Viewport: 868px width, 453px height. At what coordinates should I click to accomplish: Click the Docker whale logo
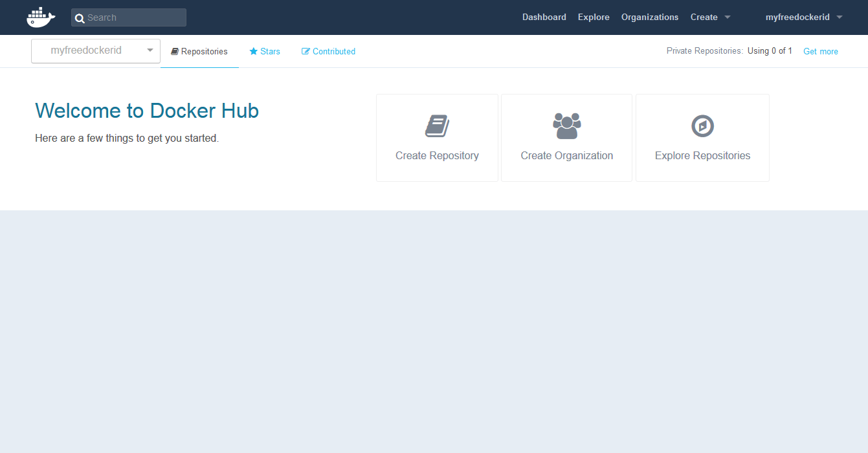tap(41, 17)
